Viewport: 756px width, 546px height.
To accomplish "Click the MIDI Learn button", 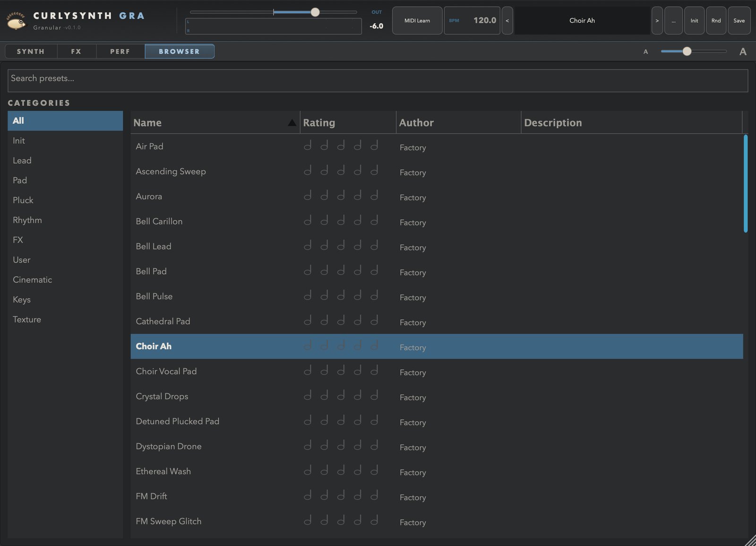I will coord(417,20).
